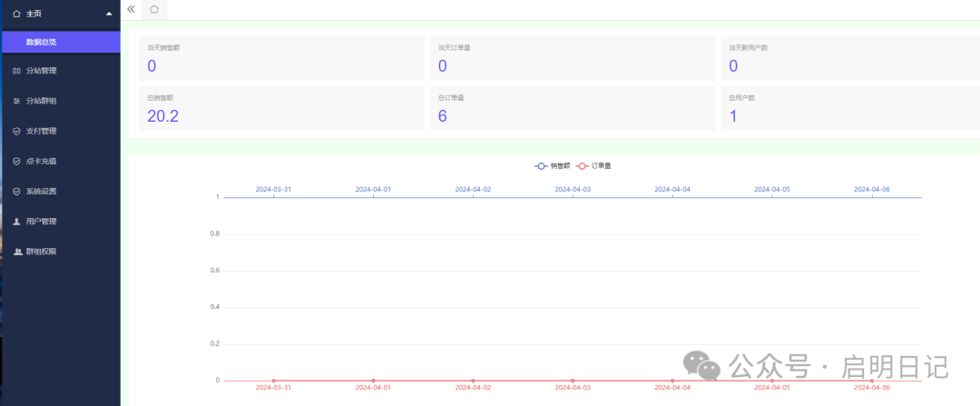Click the red data point for 2024-04-03

pos(573,381)
